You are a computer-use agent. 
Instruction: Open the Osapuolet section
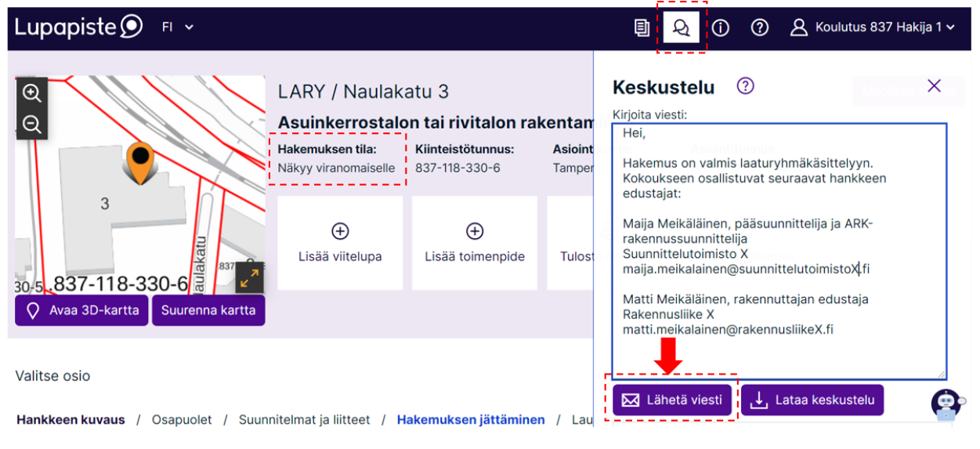[182, 420]
